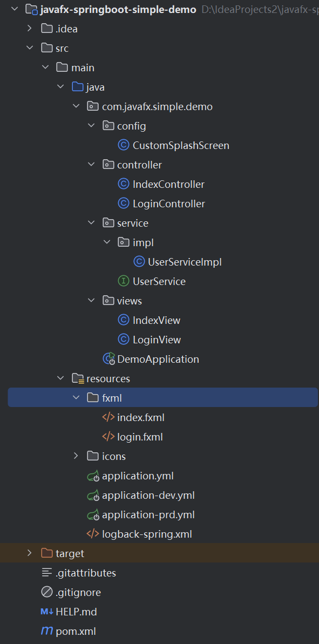Collapse the com.javafx.simple.demo package
This screenshot has height=644, width=319.
pos(76,106)
